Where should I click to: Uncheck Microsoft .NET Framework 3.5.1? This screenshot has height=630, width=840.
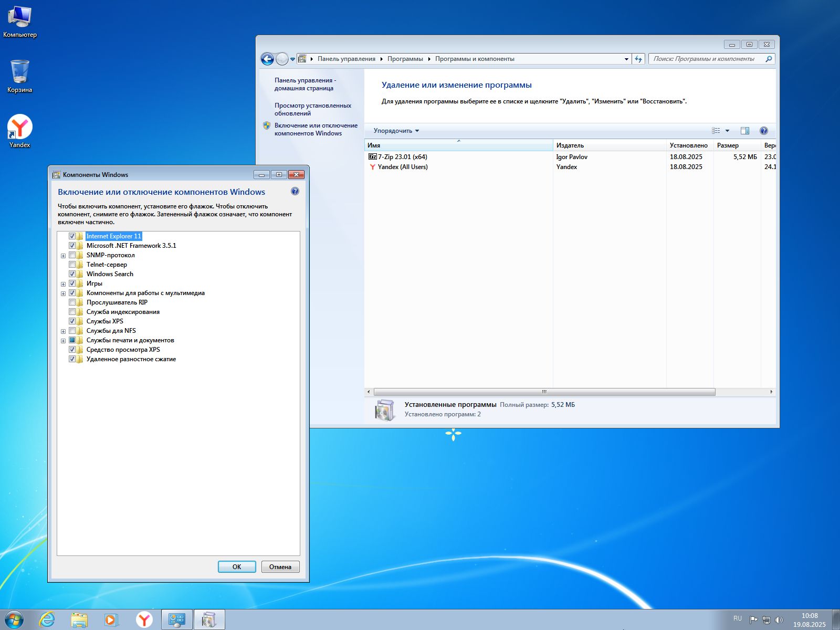point(72,246)
